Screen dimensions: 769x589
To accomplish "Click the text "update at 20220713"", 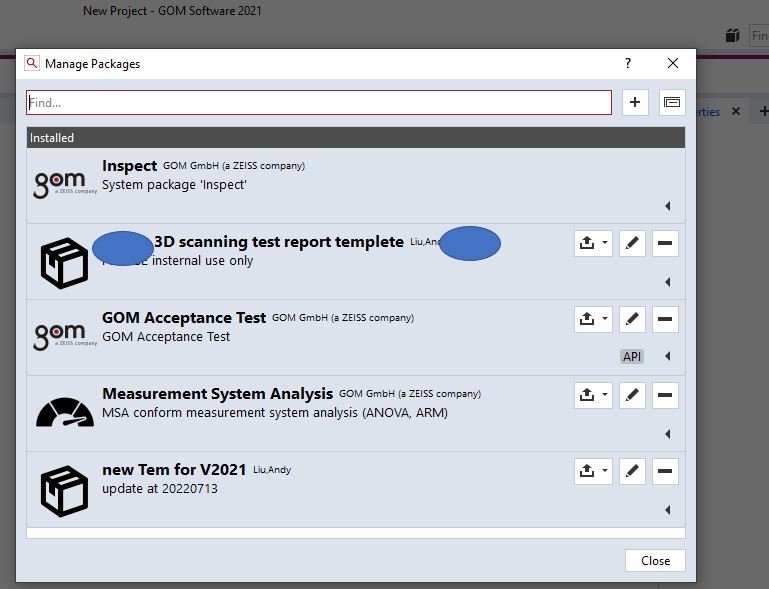I will point(160,489).
